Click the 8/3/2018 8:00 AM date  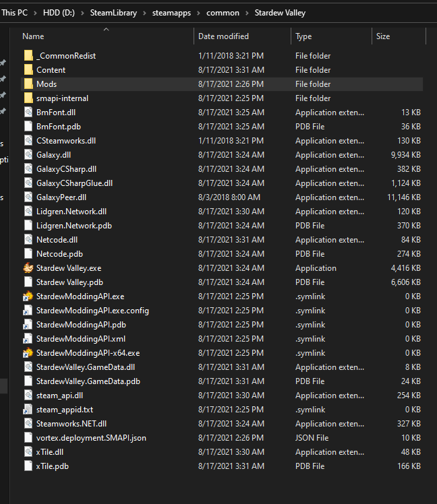pos(229,197)
